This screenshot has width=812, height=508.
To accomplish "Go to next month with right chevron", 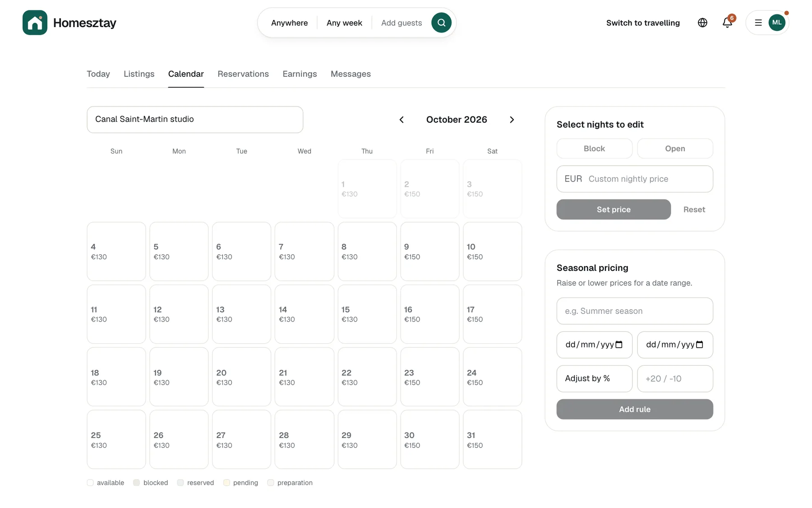I will point(512,120).
